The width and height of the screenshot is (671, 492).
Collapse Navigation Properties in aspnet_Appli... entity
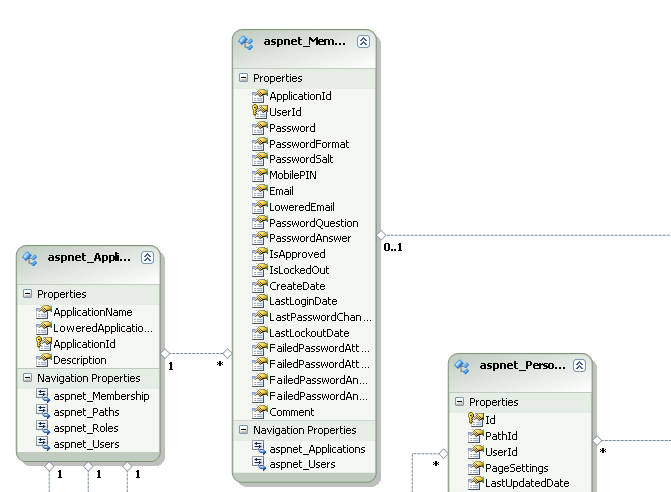[x=27, y=377]
